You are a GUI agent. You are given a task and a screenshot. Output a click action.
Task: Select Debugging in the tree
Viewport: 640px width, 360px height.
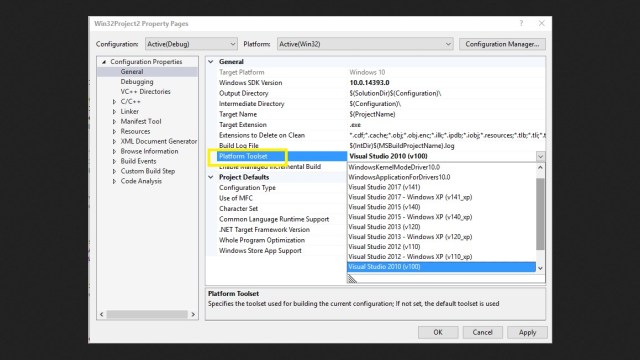point(137,82)
